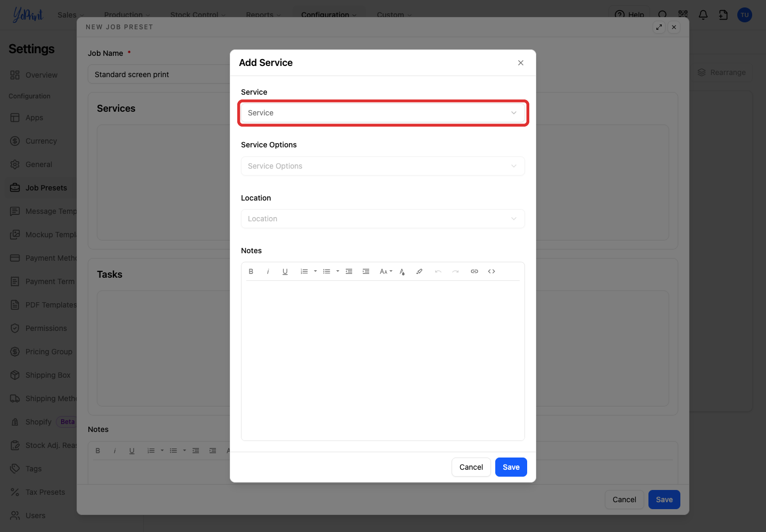The width and height of the screenshot is (766, 532).
Task: Cancel the New Job Preset
Action: click(625, 500)
